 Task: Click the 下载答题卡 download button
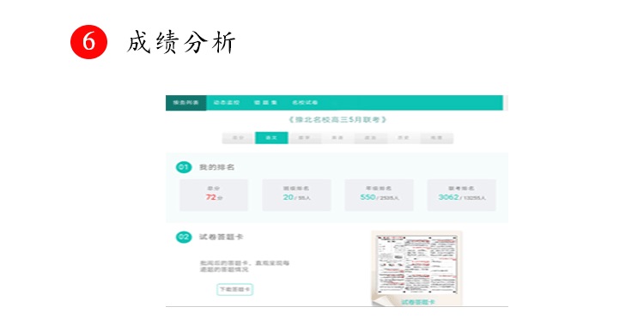click(x=235, y=290)
